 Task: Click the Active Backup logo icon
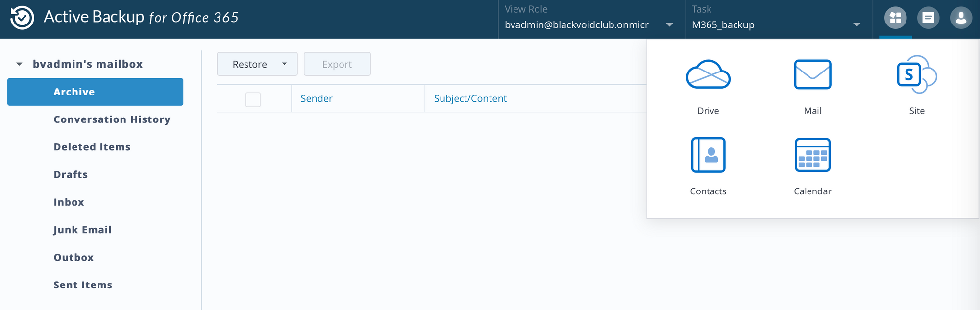click(x=22, y=18)
